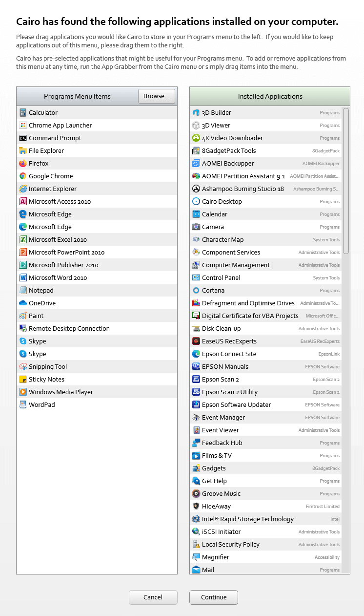Select the Feedback Hub entry

coord(266,443)
